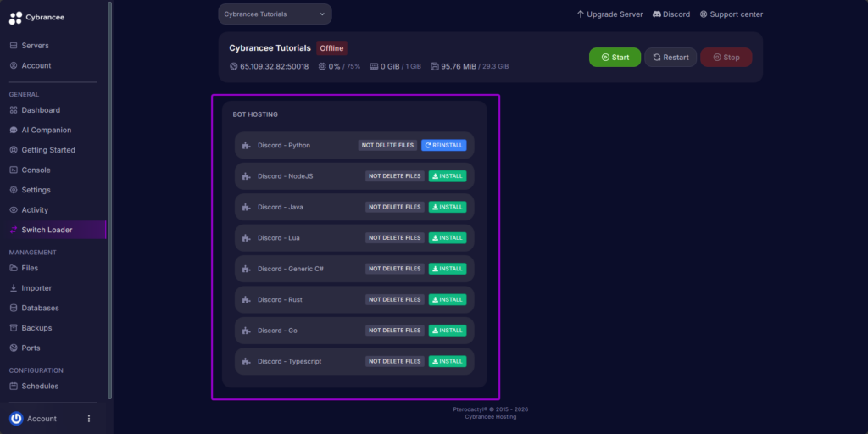The width and height of the screenshot is (868, 434).
Task: Install the Discord - Lua loader
Action: point(448,238)
